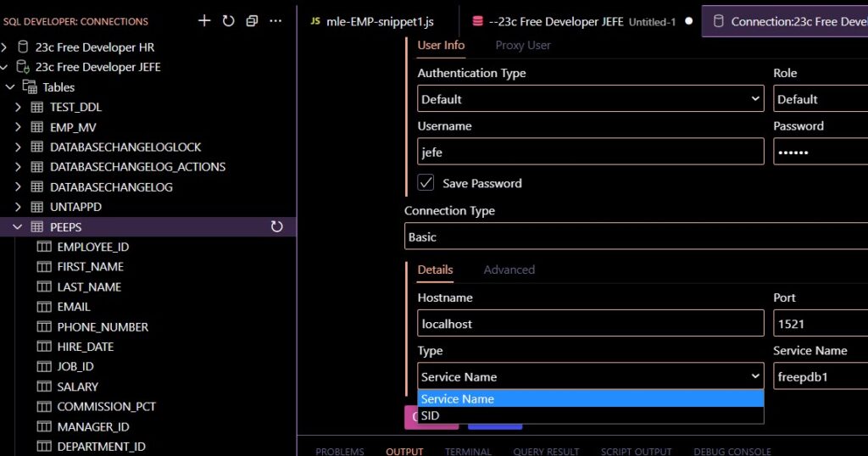Click 23c Free Developer JEFE database icon
Viewport: 868px width, 456px height.
point(23,67)
